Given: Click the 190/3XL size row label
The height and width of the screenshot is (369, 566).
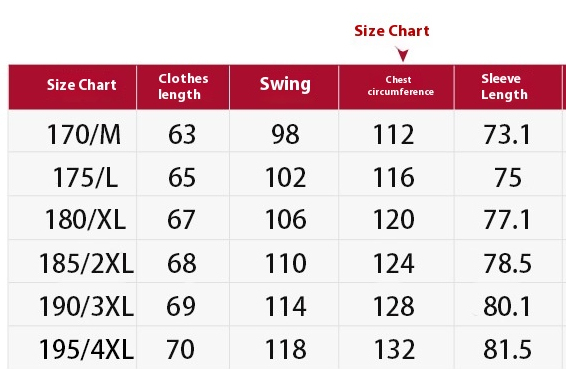Looking at the screenshot, I should 86,306.
